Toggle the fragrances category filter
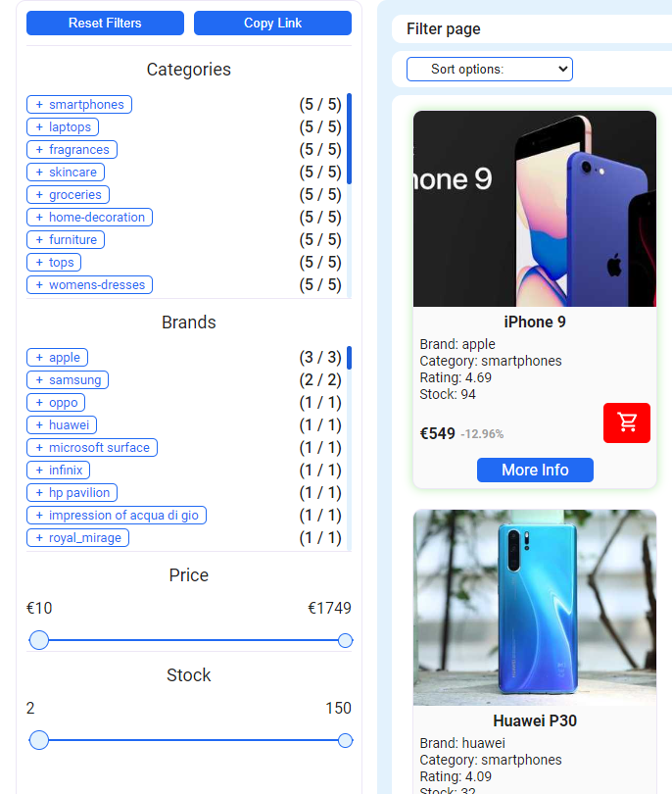672x794 pixels. (x=72, y=149)
